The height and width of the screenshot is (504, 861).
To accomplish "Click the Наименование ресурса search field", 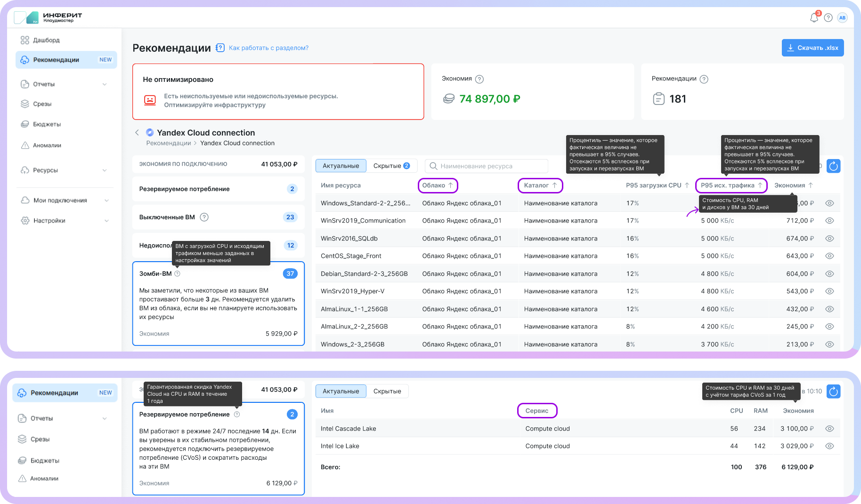I will [x=490, y=166].
